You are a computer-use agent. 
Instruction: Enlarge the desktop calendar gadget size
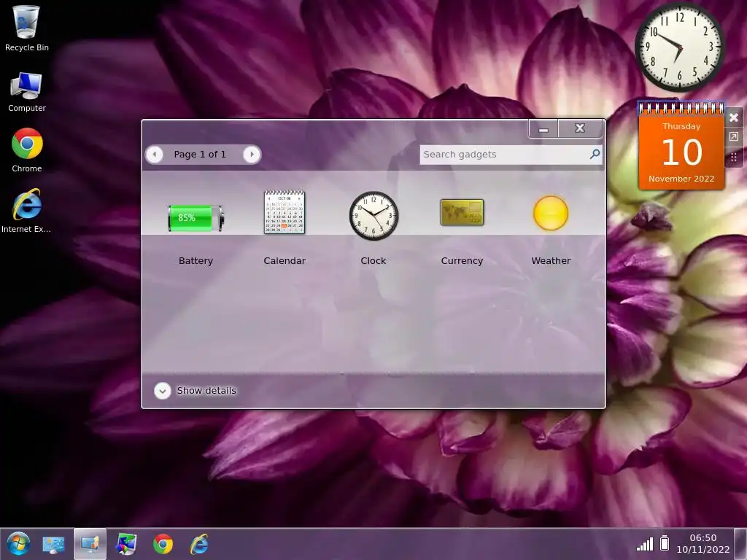click(x=734, y=137)
